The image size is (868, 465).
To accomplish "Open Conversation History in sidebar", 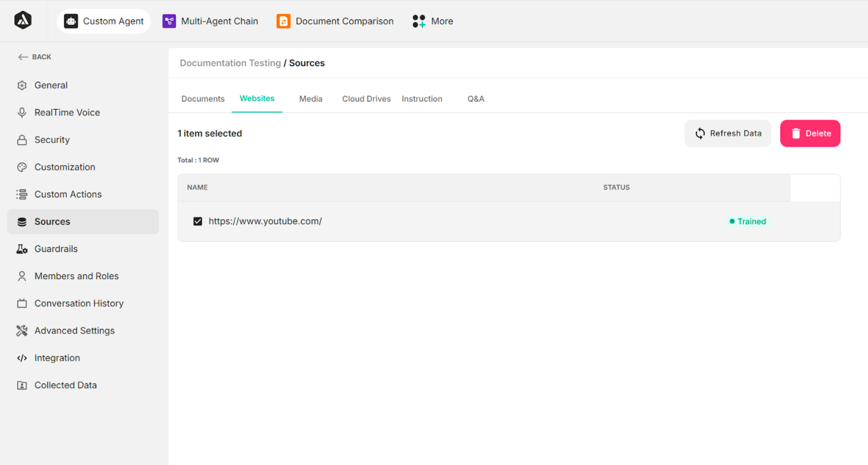I will (79, 303).
